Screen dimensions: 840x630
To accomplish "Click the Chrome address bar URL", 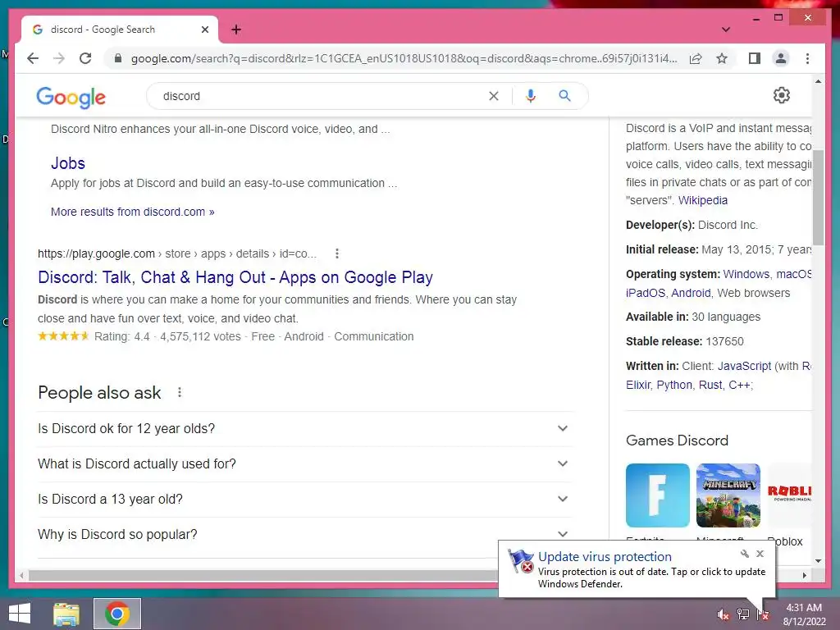I will click(x=404, y=58).
